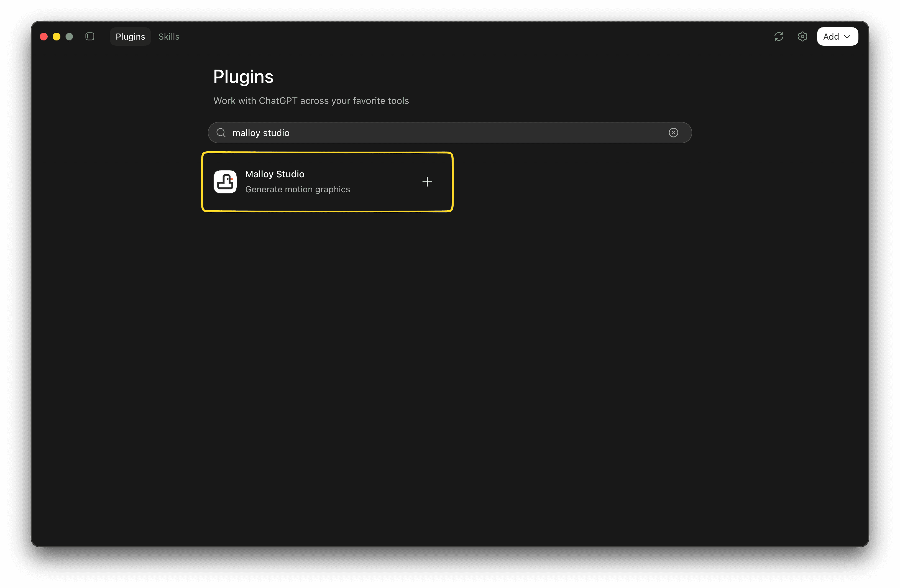The image size is (900, 588).
Task: Click the refresh plugins icon
Action: tap(779, 37)
